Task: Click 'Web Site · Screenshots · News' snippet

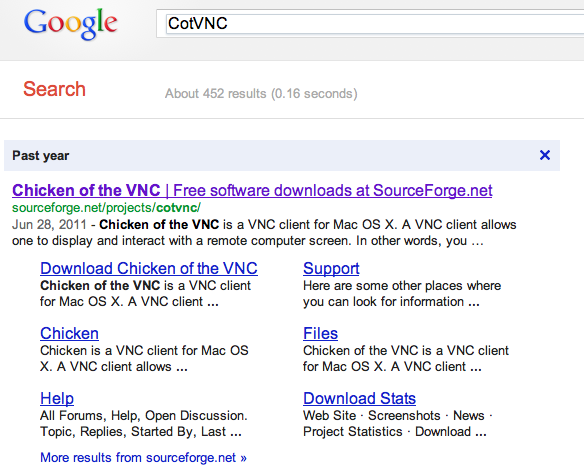Action: [x=397, y=415]
